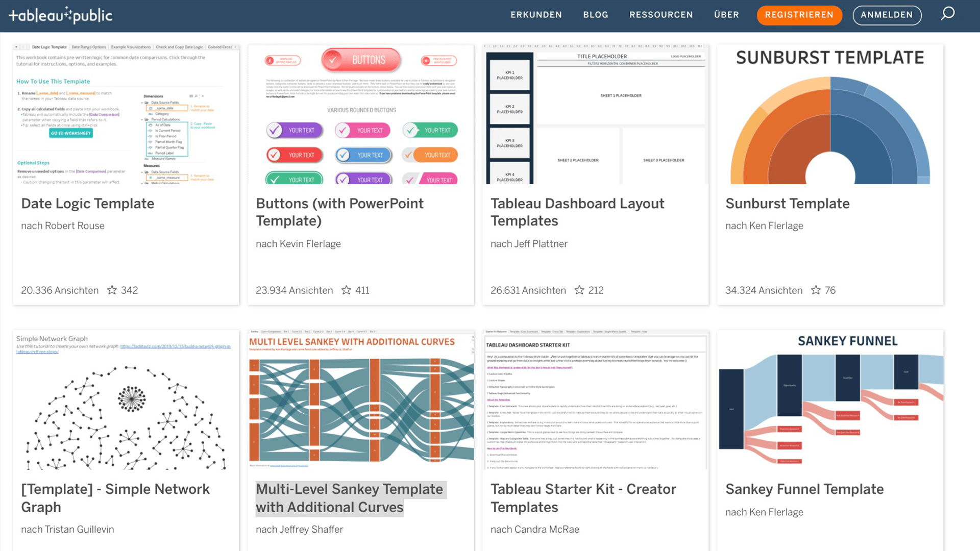Click the Anmelden button
The height and width of the screenshot is (551, 980).
coord(887,15)
